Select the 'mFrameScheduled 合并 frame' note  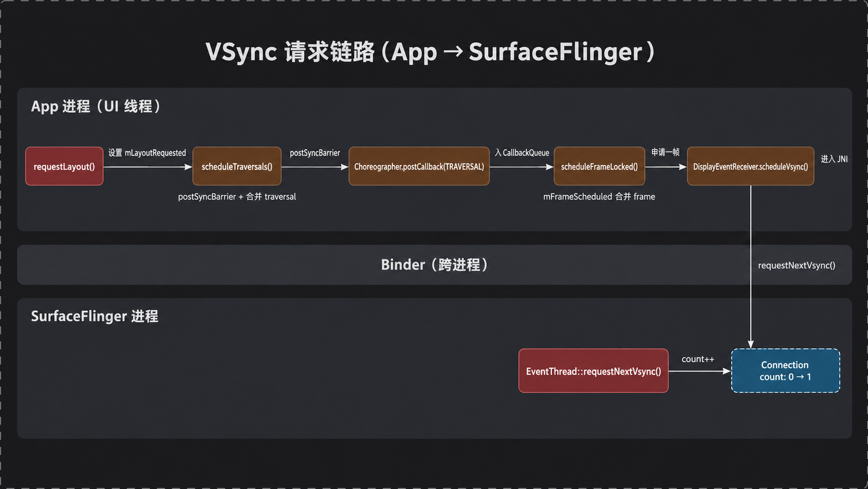[x=599, y=196]
